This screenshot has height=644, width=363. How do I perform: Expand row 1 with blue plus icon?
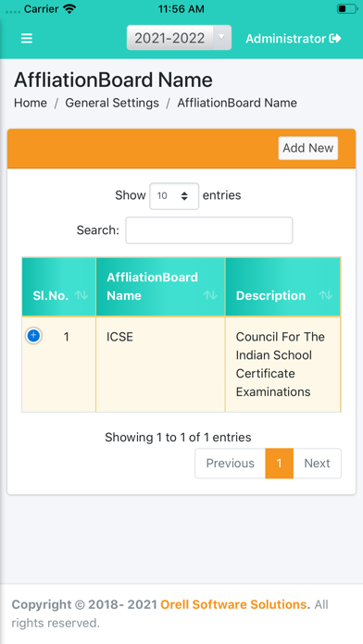coord(33,336)
